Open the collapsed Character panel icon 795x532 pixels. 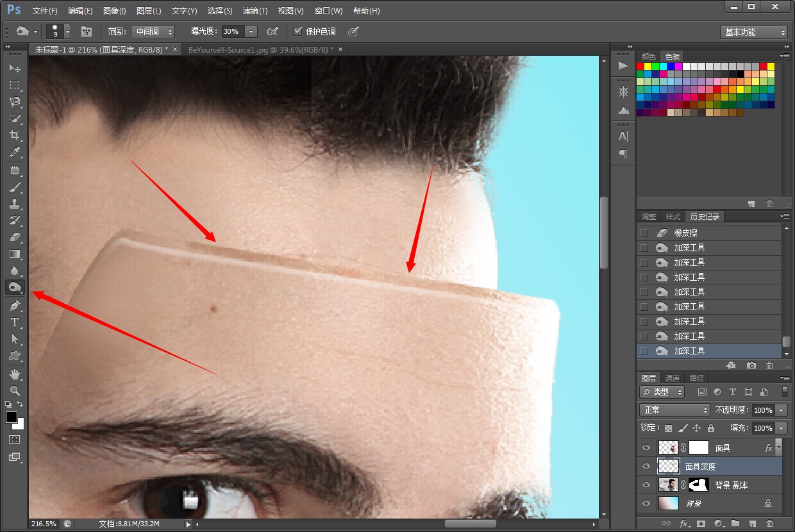click(623, 136)
